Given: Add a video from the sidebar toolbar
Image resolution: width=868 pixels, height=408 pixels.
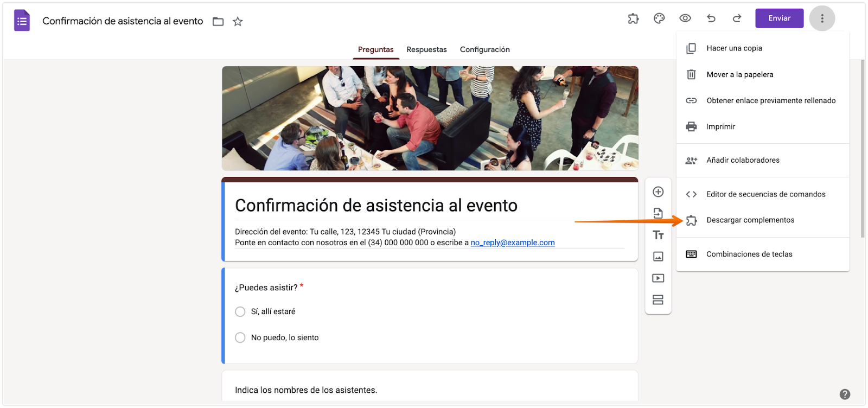Looking at the screenshot, I should tap(658, 278).
